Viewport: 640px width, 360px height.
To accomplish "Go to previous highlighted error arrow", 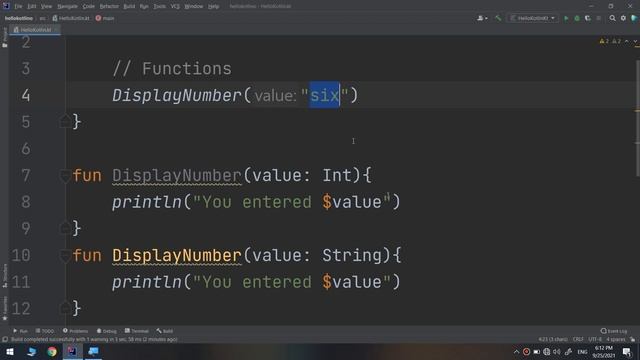I will [627, 41].
